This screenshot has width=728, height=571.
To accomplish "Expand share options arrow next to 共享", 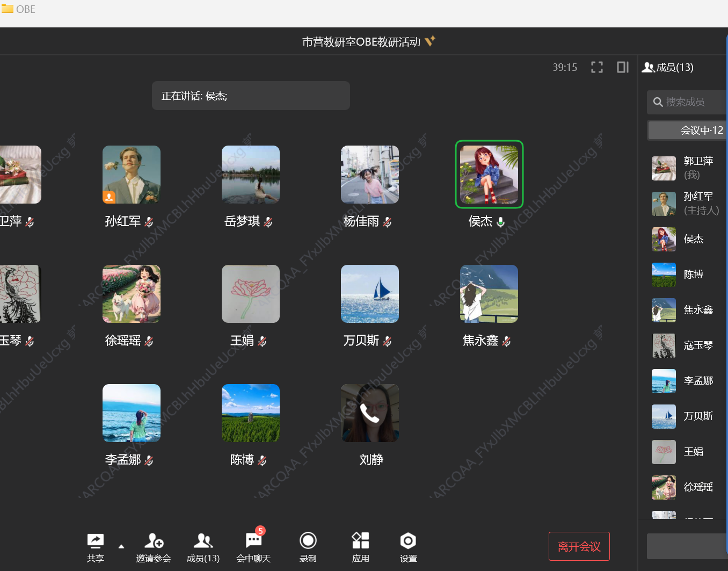I will [x=121, y=546].
